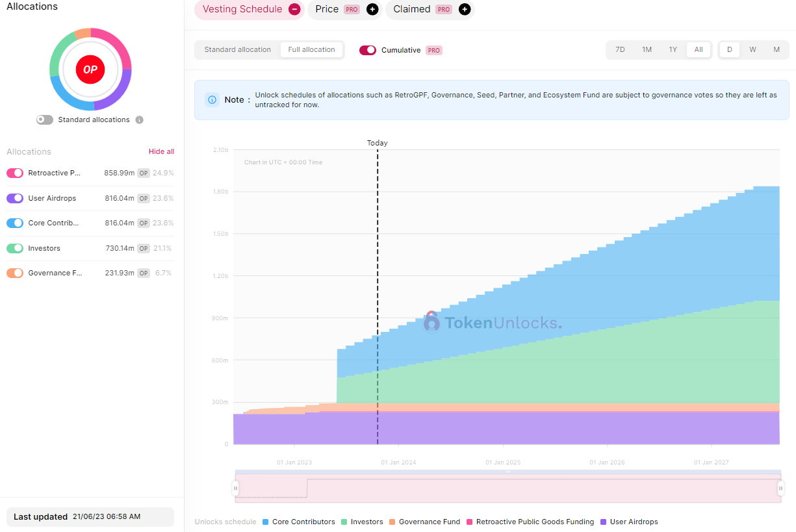The height and width of the screenshot is (532, 796).
Task: Click the 231.93m Governance value
Action: (x=120, y=273)
